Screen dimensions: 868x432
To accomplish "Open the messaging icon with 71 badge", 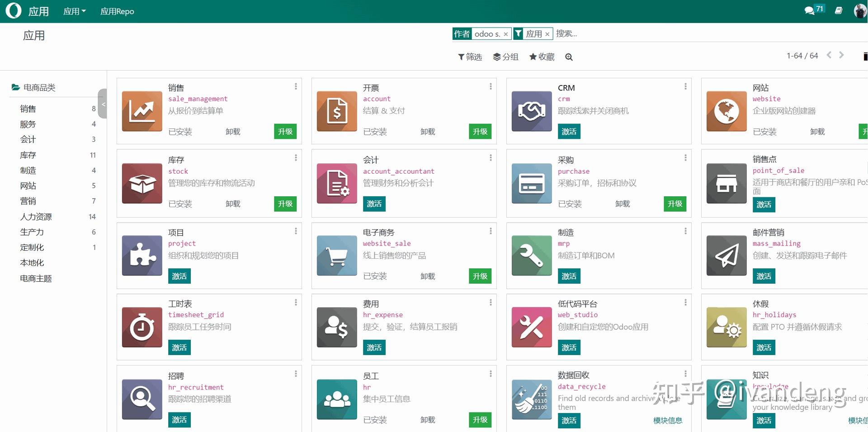I will [810, 10].
